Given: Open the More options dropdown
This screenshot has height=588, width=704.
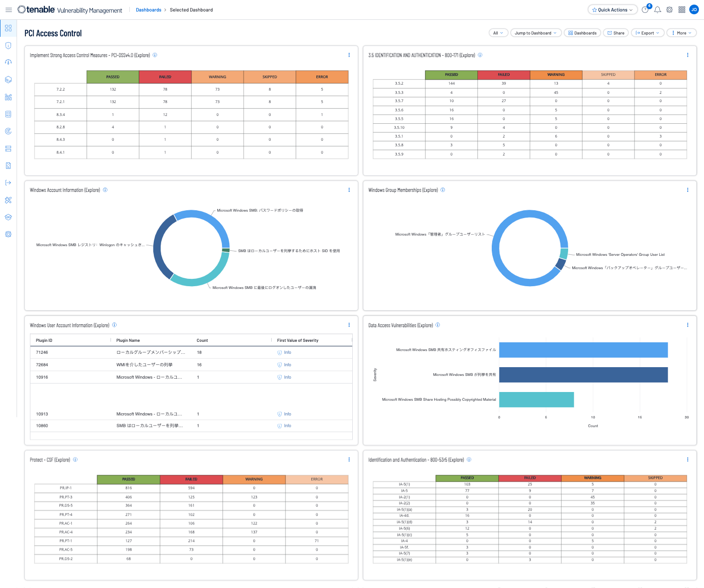Looking at the screenshot, I should (x=681, y=33).
